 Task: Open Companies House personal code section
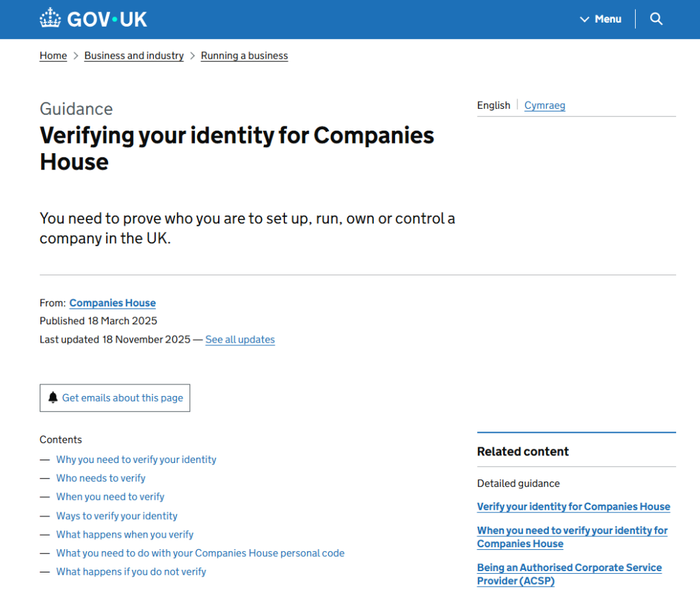coord(200,553)
